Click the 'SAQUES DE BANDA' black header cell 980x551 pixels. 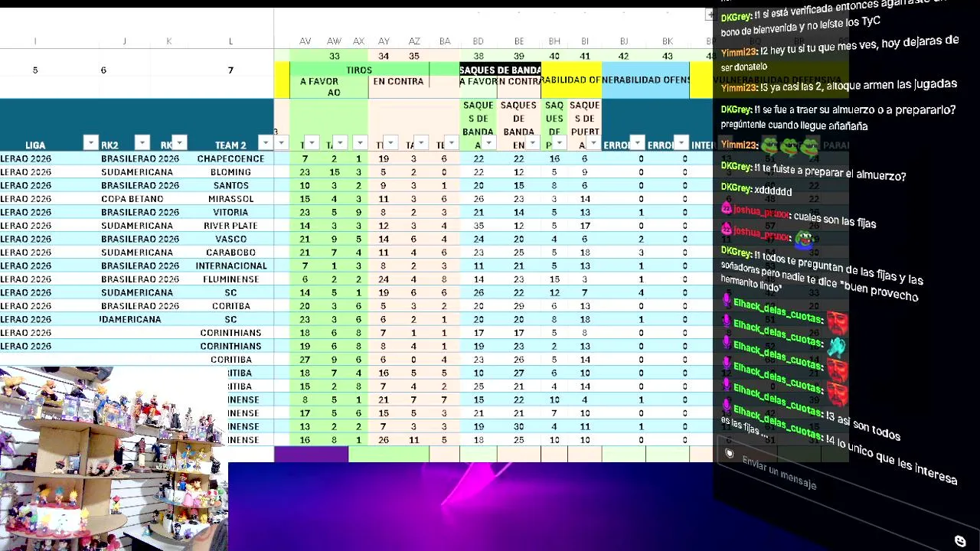(500, 70)
